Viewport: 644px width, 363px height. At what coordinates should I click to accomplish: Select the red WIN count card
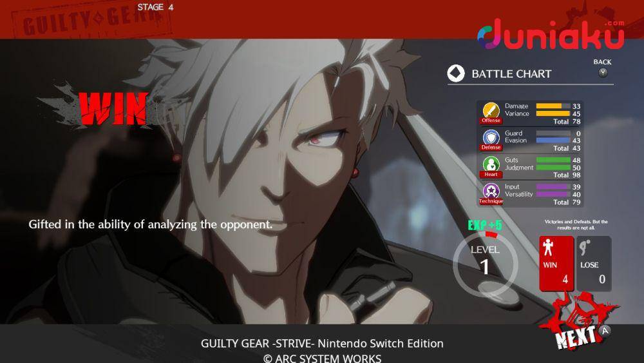556,264
